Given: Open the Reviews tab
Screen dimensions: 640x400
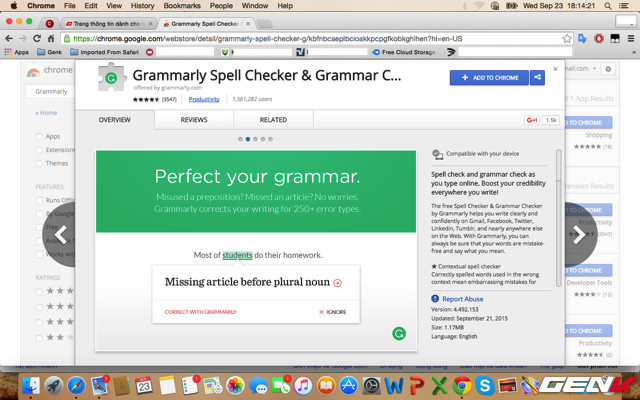Looking at the screenshot, I should click(x=193, y=120).
